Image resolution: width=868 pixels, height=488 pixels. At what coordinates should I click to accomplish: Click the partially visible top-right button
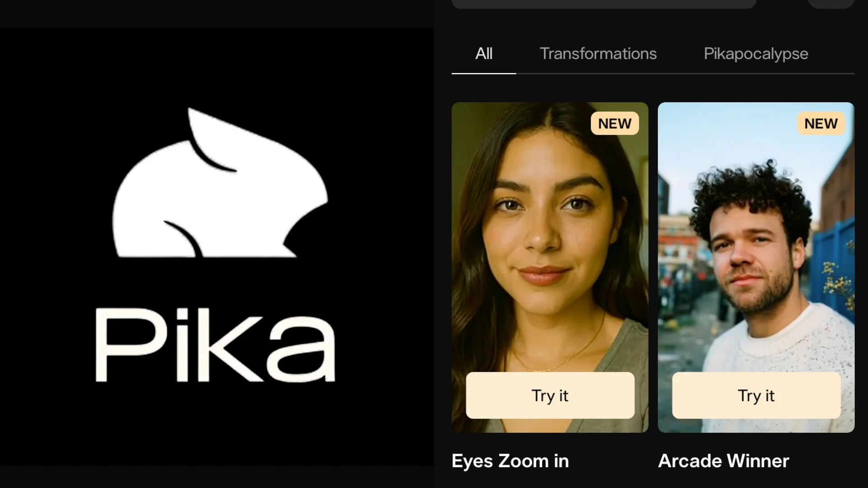coord(831,4)
